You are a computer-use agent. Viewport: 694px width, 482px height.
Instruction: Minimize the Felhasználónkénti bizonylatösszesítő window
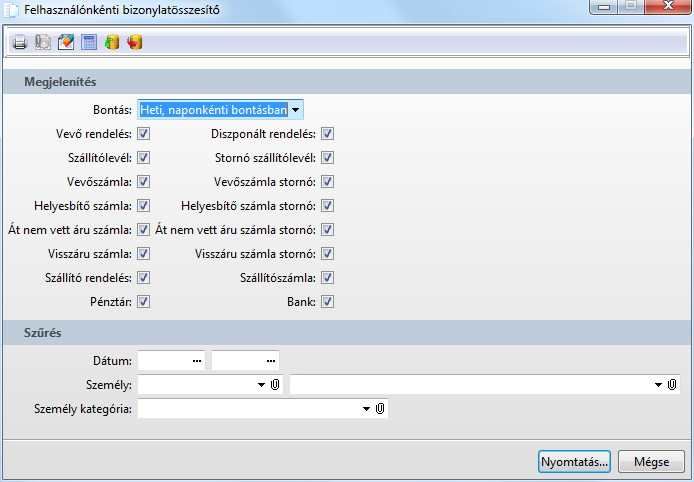pyautogui.click(x=604, y=7)
